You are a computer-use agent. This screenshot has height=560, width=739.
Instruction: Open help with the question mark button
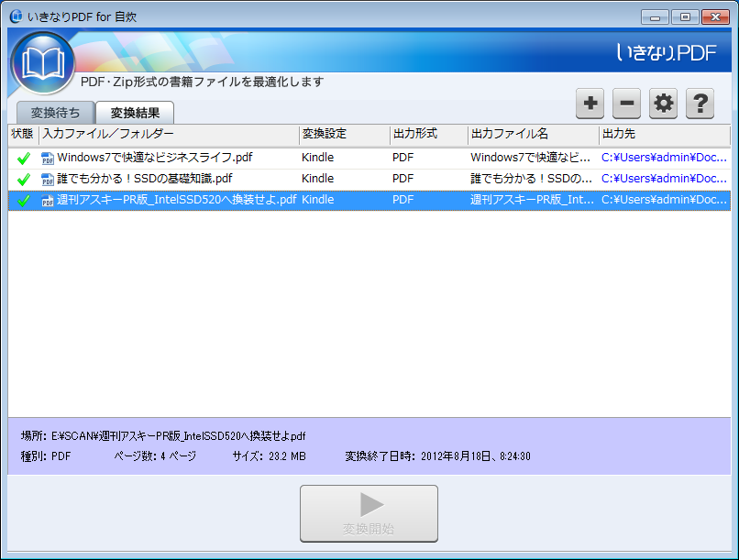[x=700, y=104]
